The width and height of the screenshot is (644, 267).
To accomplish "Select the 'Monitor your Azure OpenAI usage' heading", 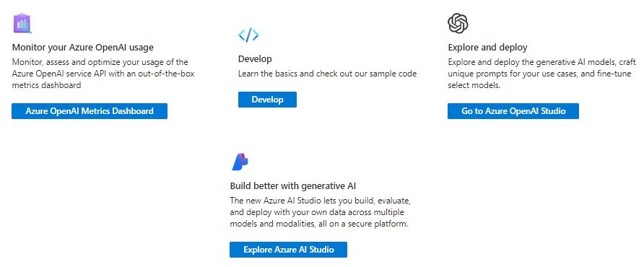I will point(83,47).
